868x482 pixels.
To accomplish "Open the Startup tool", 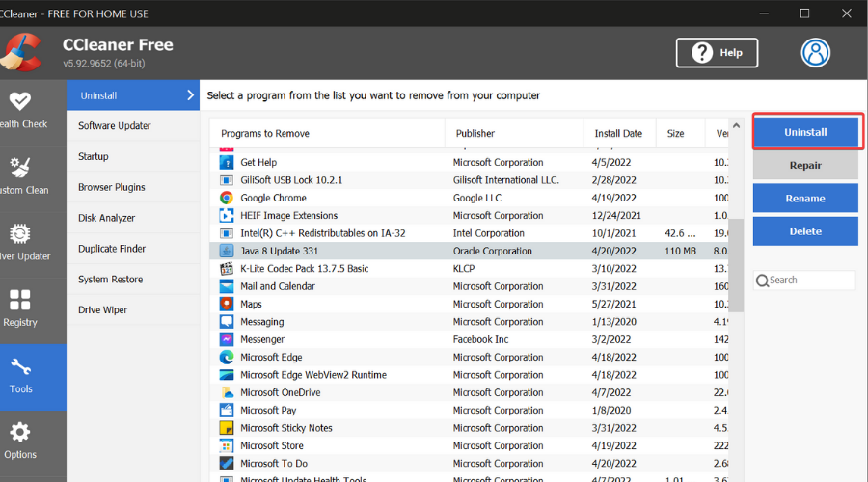I will (x=133, y=156).
